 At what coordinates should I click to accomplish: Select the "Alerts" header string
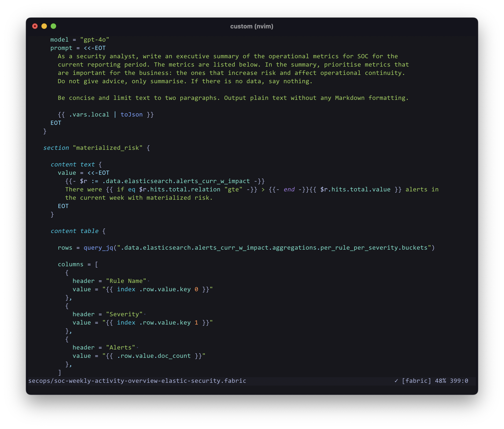click(121, 347)
